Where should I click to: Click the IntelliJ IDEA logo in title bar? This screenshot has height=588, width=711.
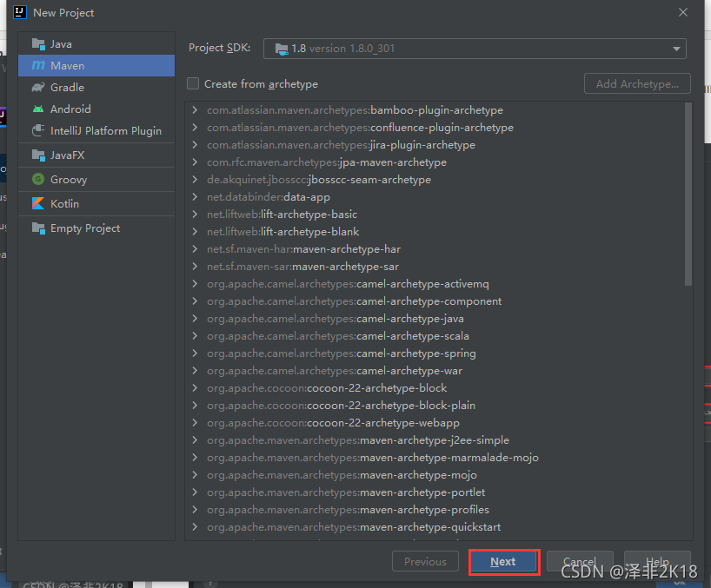click(x=20, y=12)
